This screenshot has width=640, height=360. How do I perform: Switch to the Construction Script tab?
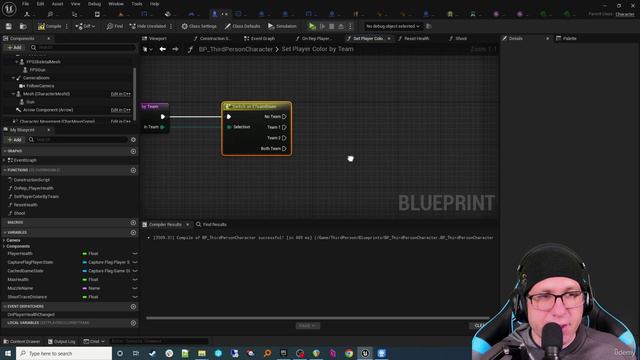point(212,38)
